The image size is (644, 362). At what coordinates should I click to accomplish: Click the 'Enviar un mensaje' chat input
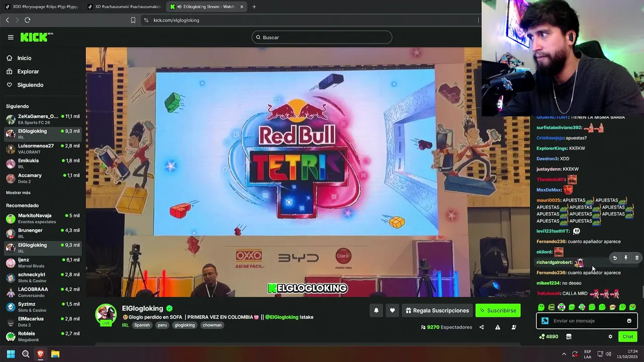(x=587, y=321)
